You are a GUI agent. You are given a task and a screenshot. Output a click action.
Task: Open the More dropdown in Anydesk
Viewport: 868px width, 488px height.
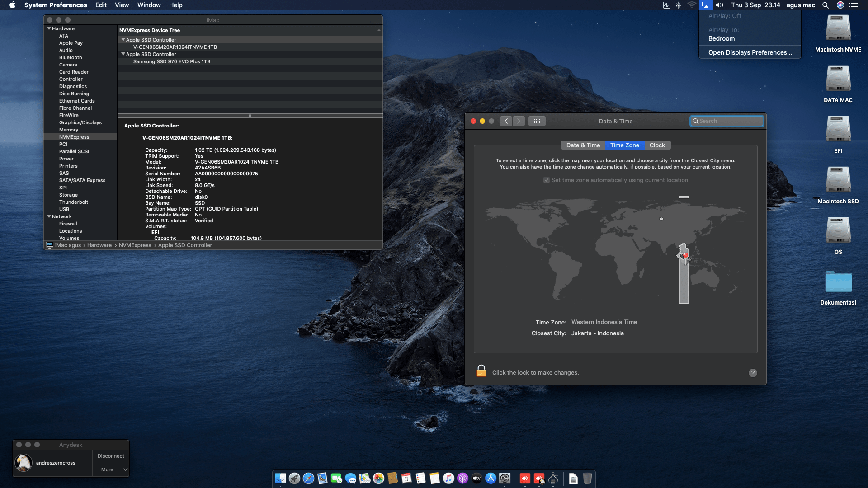tap(111, 469)
